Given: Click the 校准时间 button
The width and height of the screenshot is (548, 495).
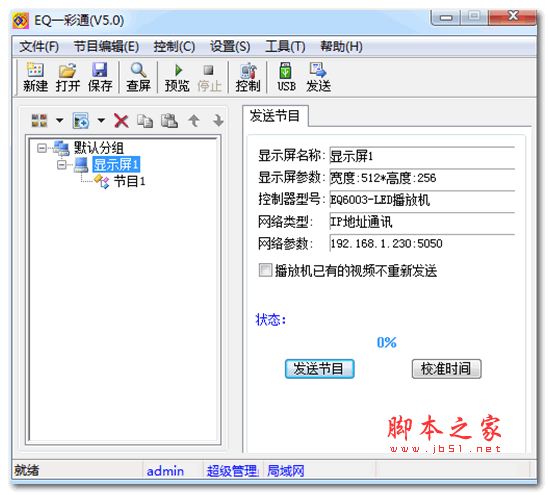Looking at the screenshot, I should [446, 368].
